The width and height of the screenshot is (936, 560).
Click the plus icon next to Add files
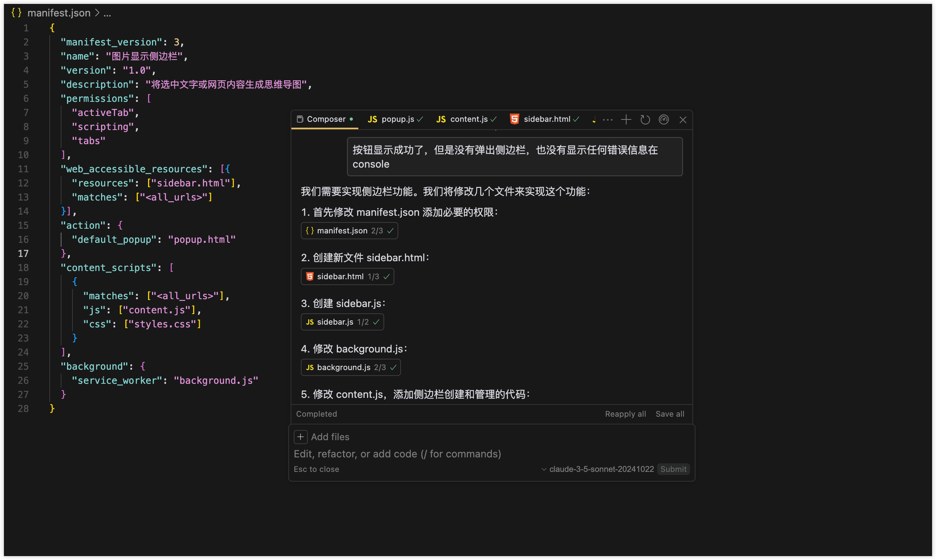(x=300, y=437)
